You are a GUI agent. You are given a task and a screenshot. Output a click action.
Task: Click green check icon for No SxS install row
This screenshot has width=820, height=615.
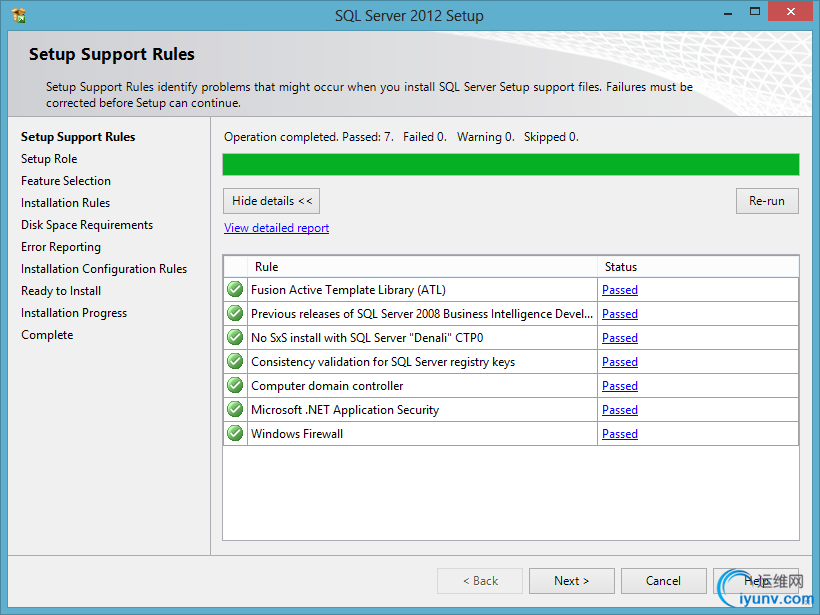(235, 337)
